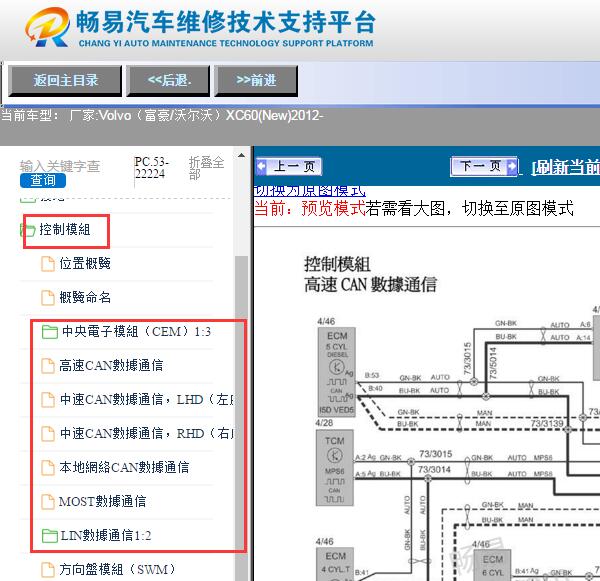Open the 概覽命名 page
The image size is (600, 581).
pos(85,297)
